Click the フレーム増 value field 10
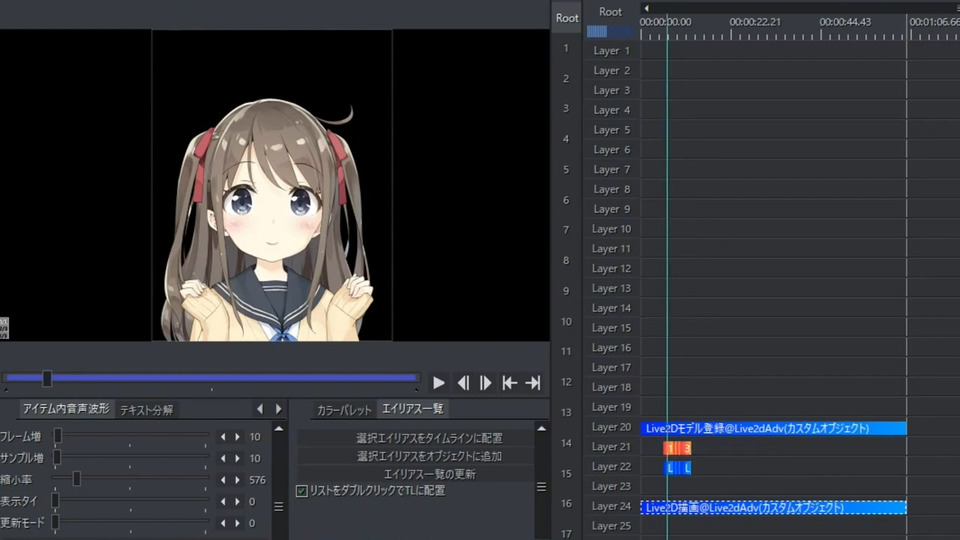This screenshot has width=960, height=540. tap(255, 437)
